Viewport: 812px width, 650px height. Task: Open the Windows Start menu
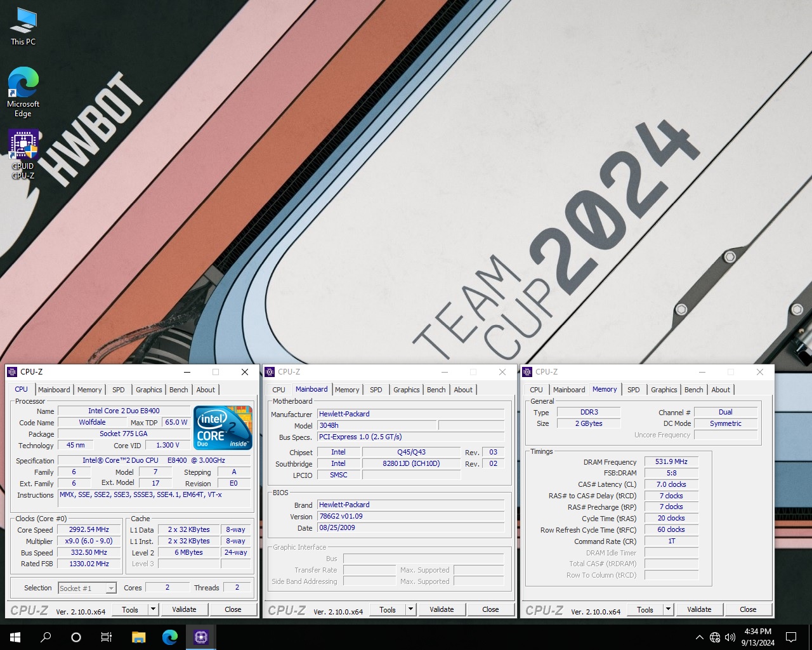[x=15, y=637]
